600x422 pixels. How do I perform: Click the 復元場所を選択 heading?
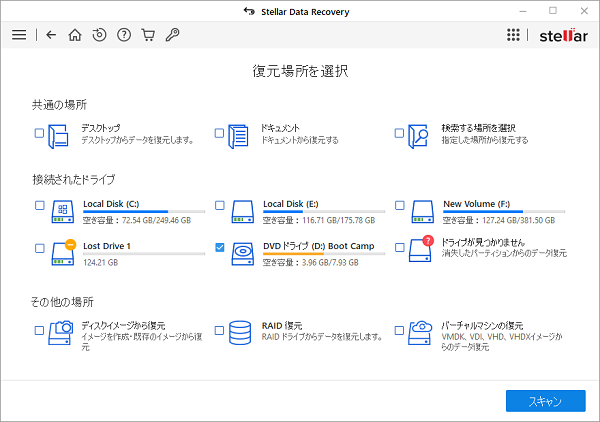coord(300,71)
